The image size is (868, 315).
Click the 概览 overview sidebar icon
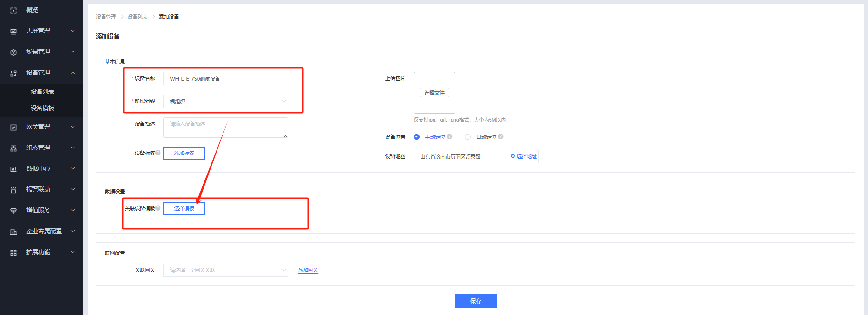[x=13, y=10]
